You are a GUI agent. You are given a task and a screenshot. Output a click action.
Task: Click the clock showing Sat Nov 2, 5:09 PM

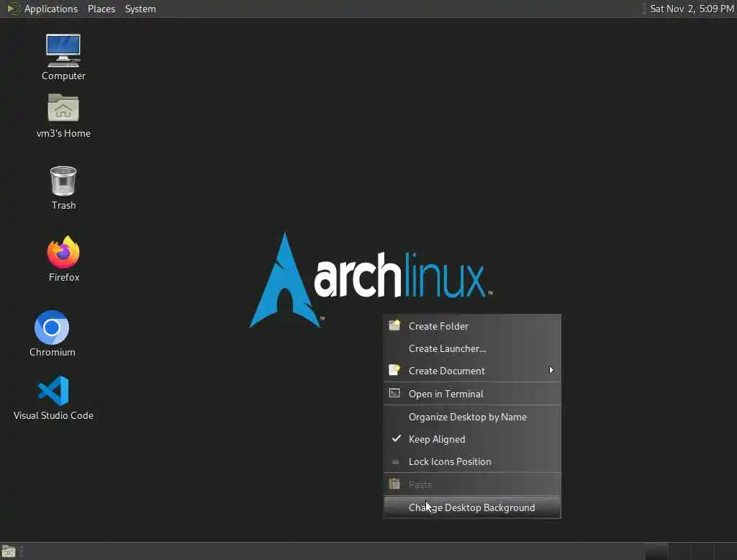tap(692, 9)
